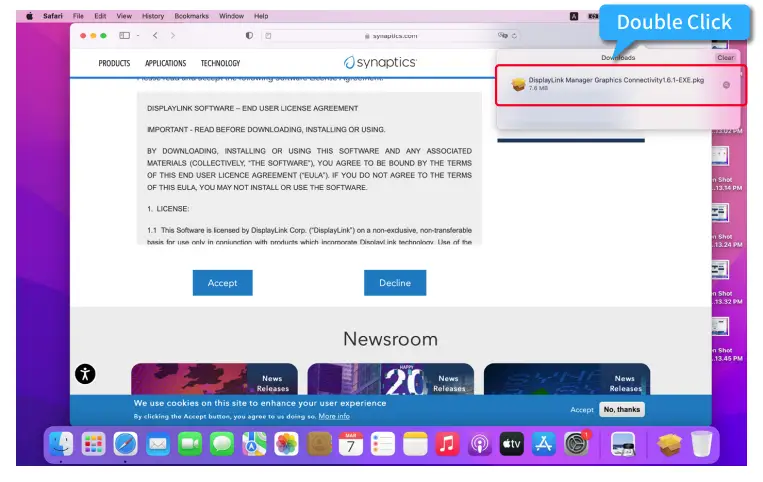Open Mail from the Dock
The width and height of the screenshot is (763, 482).
point(158,444)
